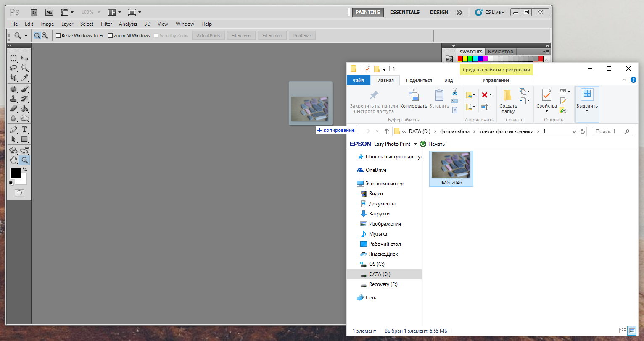
Task: Switch to the Hand tool
Action: point(13,160)
